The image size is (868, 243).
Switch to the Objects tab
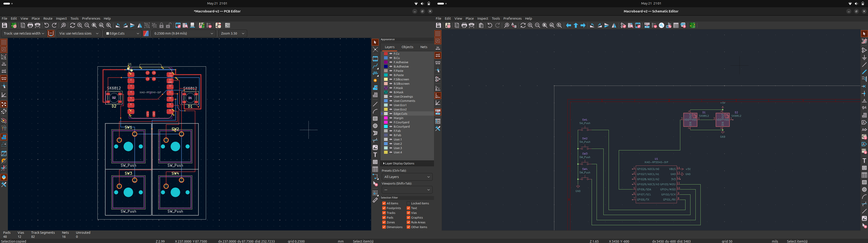pyautogui.click(x=407, y=47)
